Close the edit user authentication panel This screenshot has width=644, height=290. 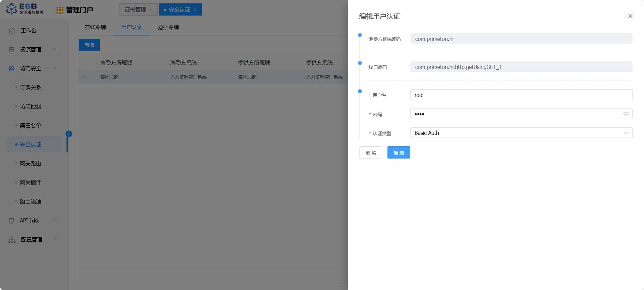coord(630,16)
